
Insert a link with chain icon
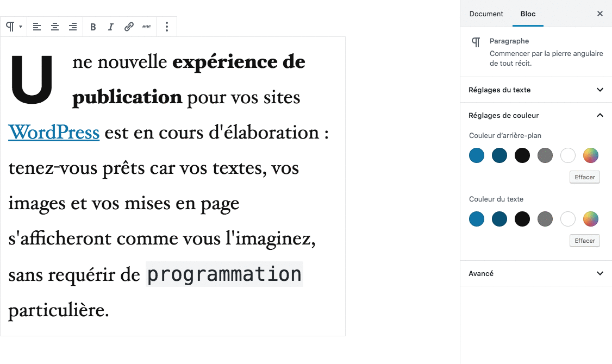[x=129, y=27]
